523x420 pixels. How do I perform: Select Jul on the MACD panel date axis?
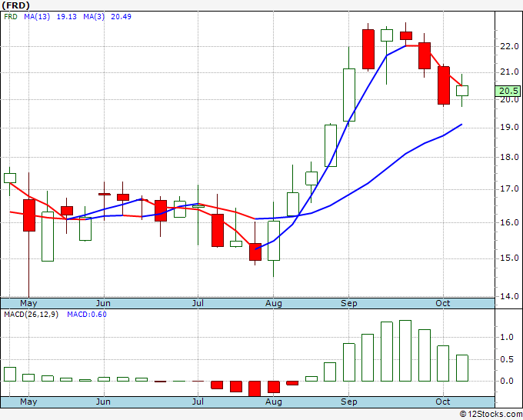pos(198,402)
